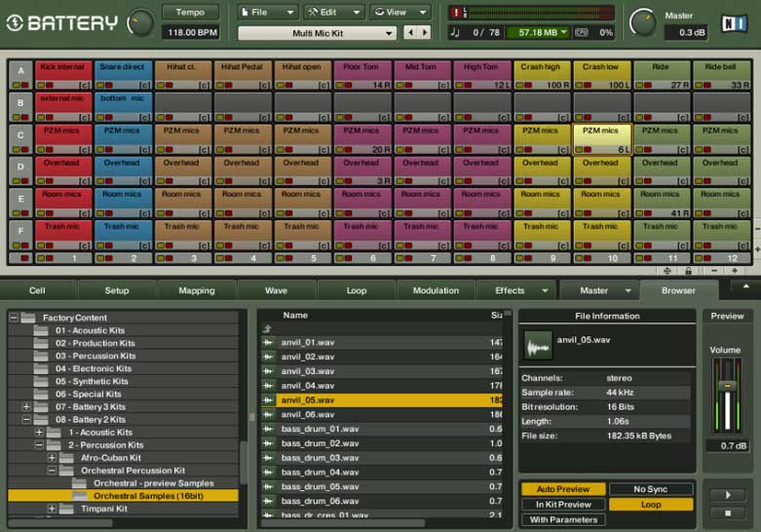Screen dimensions: 761x532
Task: Collapse the Factory Content root
Action: coord(14,318)
